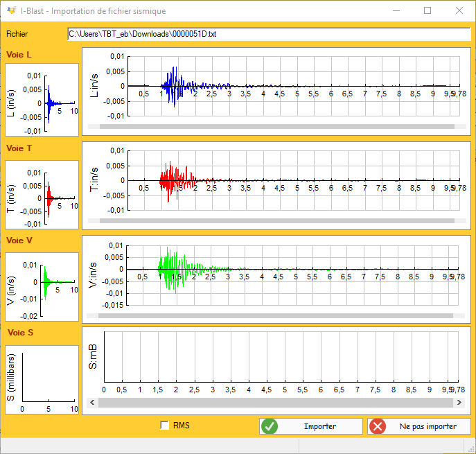Viewport: 476px width, 454px height.
Task: Maximize the I-Blast import window
Action: tap(427, 11)
